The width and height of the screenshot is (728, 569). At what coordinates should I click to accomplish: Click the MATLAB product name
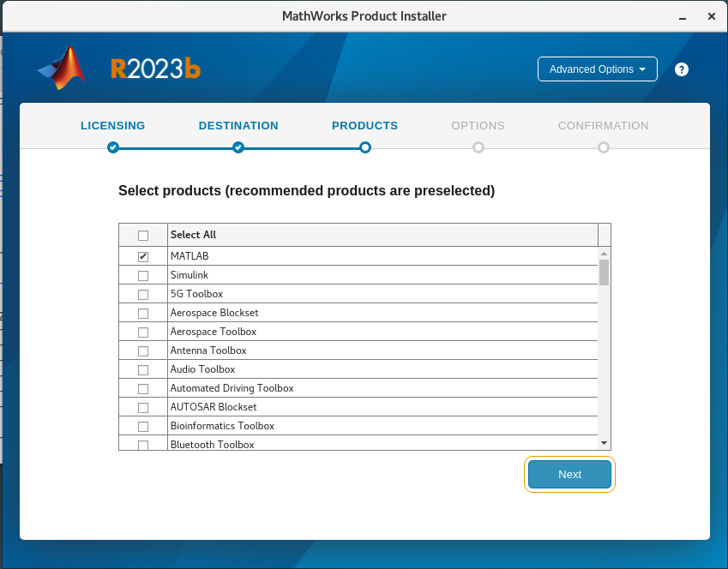point(190,256)
